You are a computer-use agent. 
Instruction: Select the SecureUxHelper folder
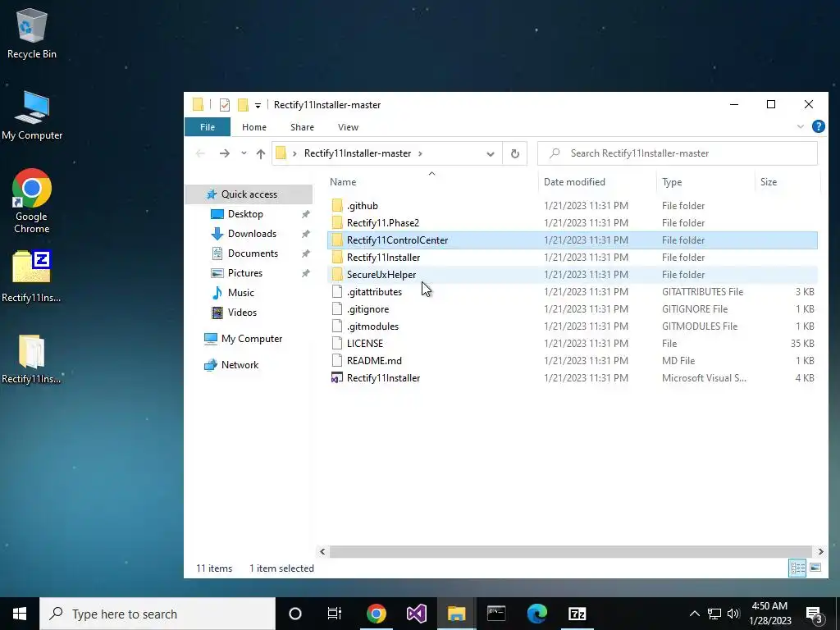pyautogui.click(x=572, y=274)
